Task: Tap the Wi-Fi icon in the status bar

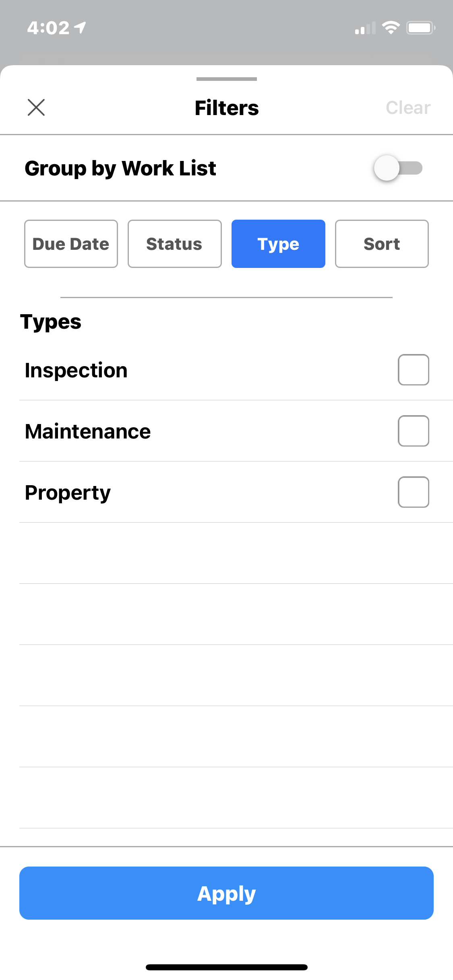Action: (390, 28)
